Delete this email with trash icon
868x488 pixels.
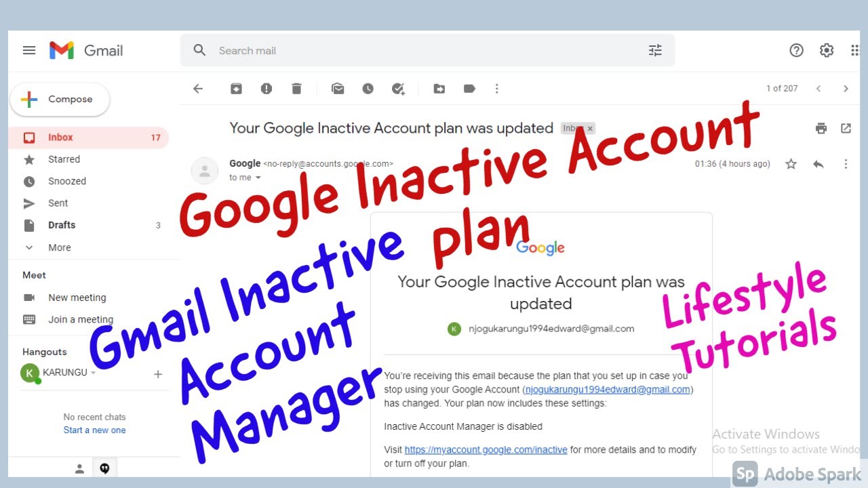pyautogui.click(x=296, y=89)
